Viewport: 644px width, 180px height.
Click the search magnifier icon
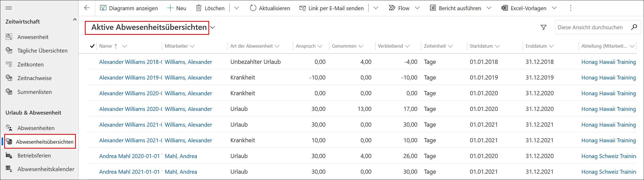point(634,27)
